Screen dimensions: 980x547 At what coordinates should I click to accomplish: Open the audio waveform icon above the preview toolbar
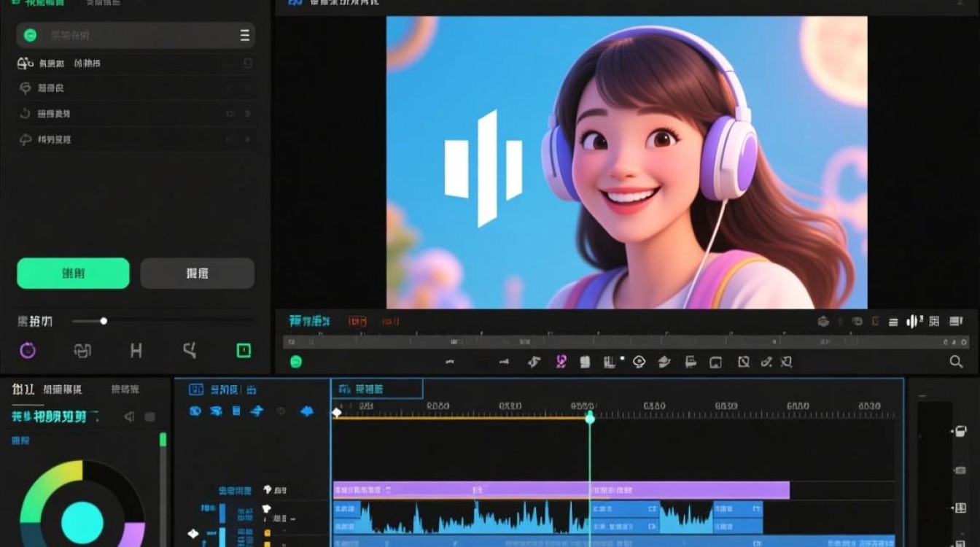click(x=910, y=321)
